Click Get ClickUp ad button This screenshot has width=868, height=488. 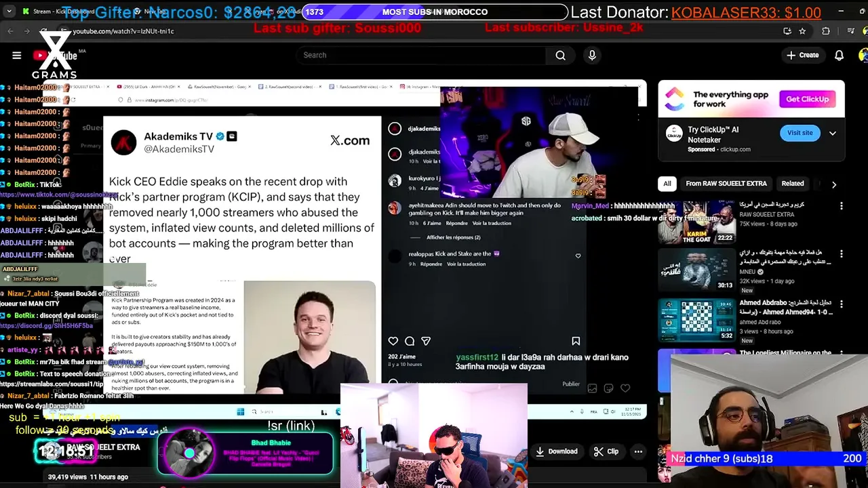click(807, 99)
